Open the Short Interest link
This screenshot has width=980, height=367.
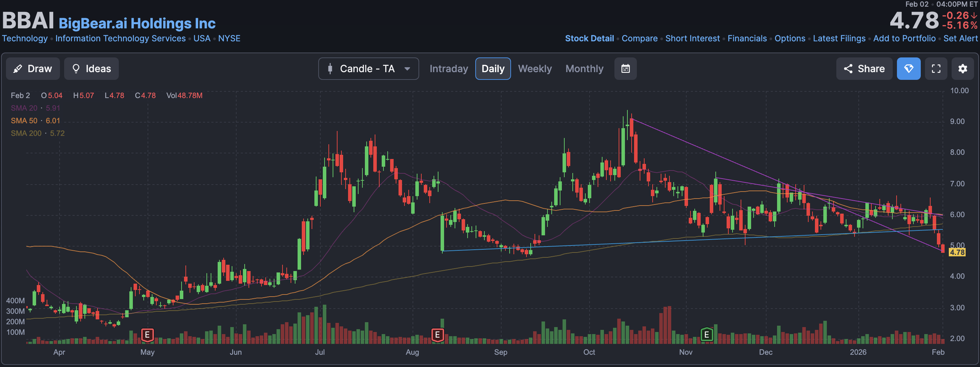pos(692,39)
